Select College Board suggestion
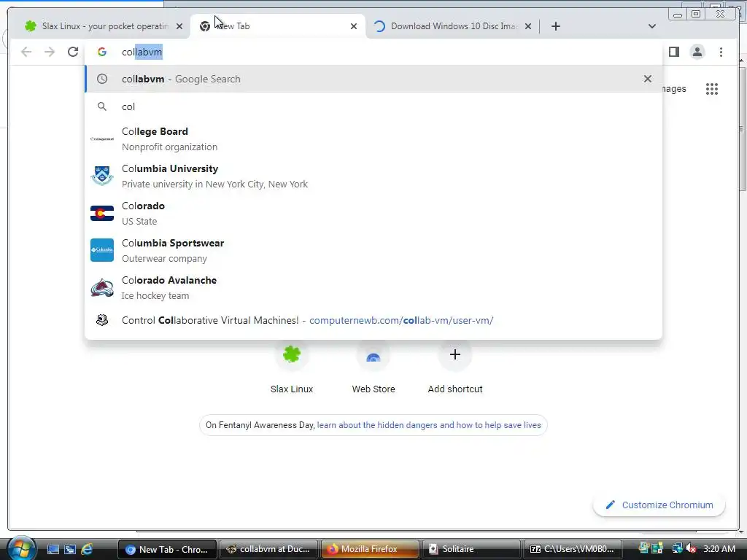Viewport: 747px width, 560px height. coord(373,139)
